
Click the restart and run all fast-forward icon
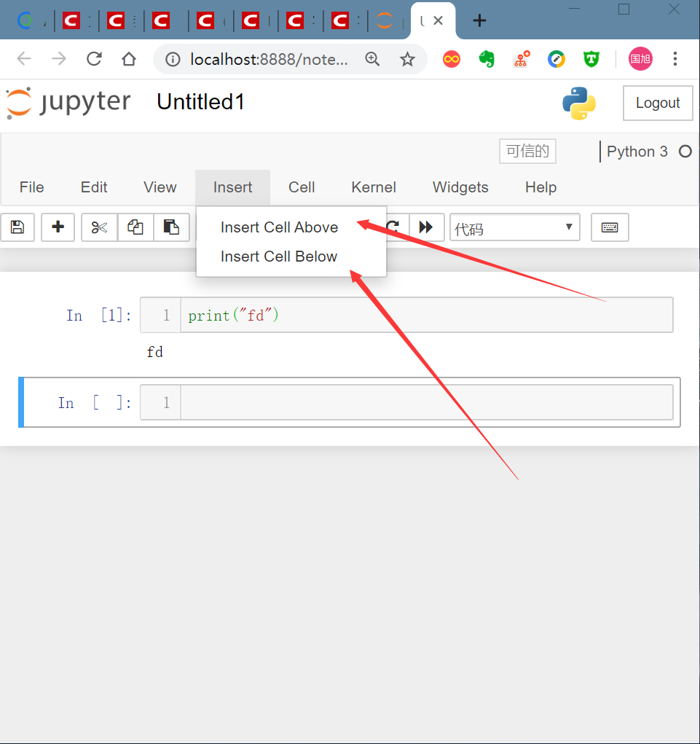click(x=427, y=227)
